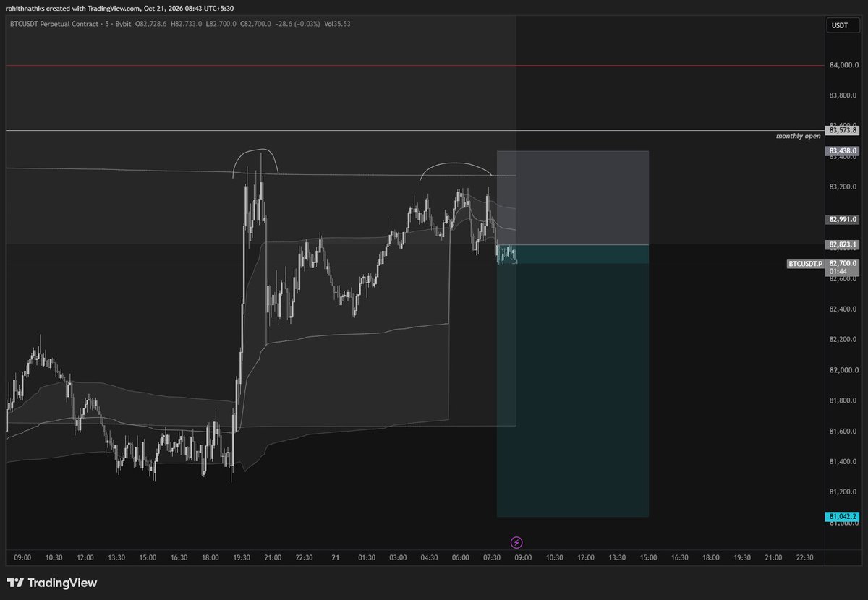Click the 82,200.0 price axis label
Viewport: 868px width, 600px height.
point(843,340)
